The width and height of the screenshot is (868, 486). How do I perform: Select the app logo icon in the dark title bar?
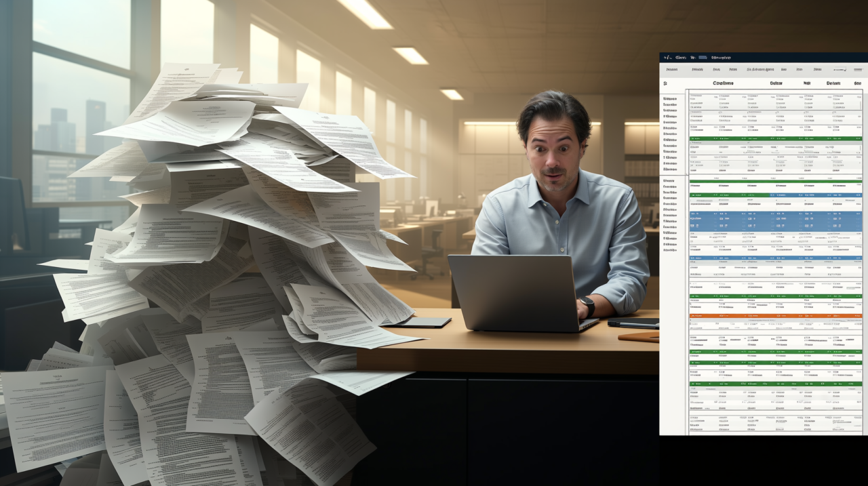[x=667, y=58]
